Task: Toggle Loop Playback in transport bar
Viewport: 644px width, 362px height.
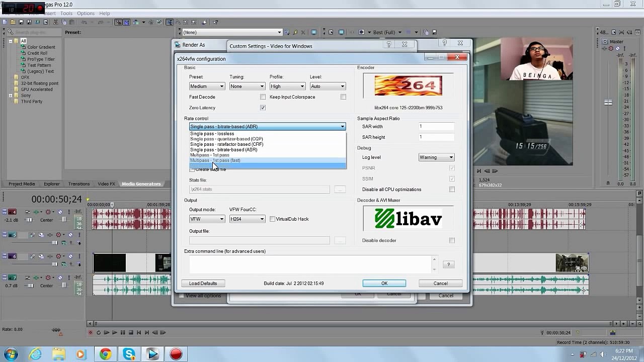Action: [x=99, y=332]
